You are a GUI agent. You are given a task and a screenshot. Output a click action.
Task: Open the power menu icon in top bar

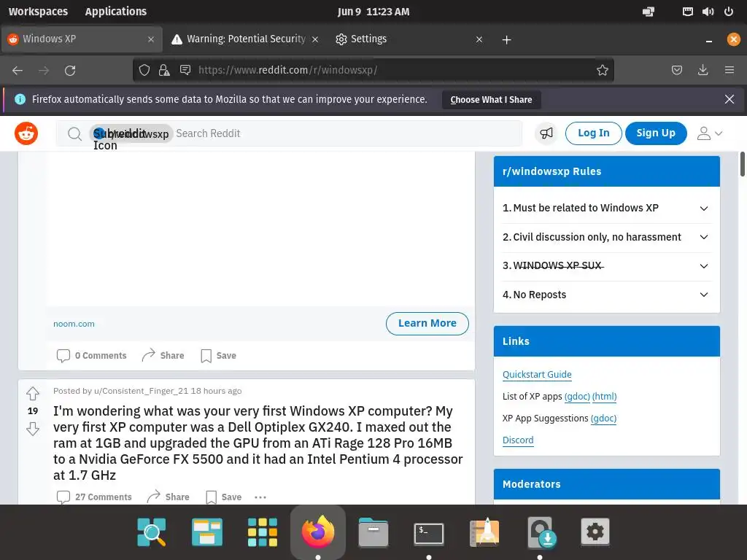click(x=729, y=12)
